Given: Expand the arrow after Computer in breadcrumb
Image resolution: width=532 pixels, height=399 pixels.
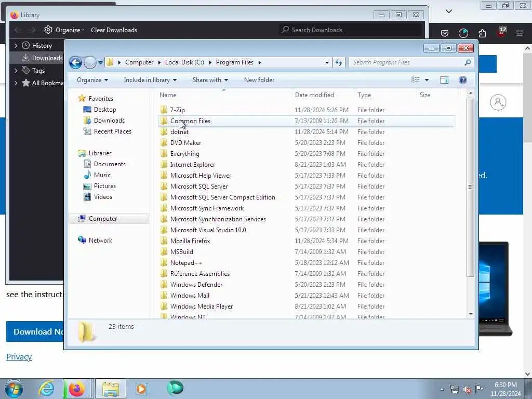Looking at the screenshot, I should click(x=159, y=62).
